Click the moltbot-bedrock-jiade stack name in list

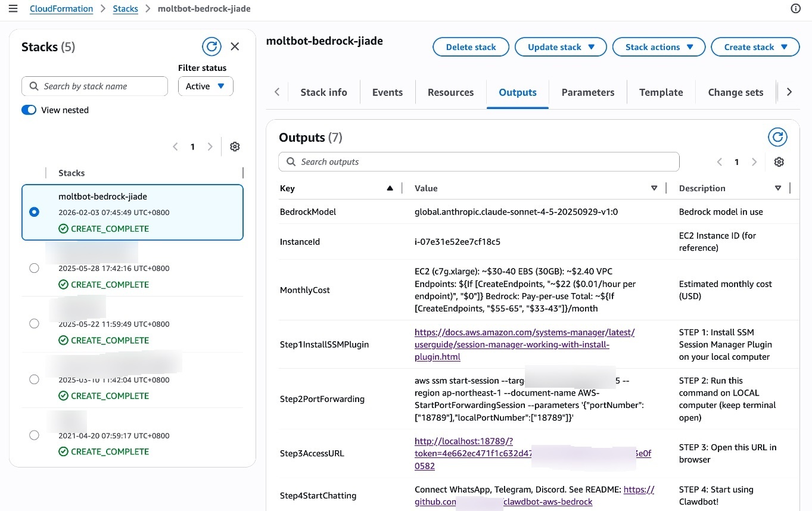102,197
